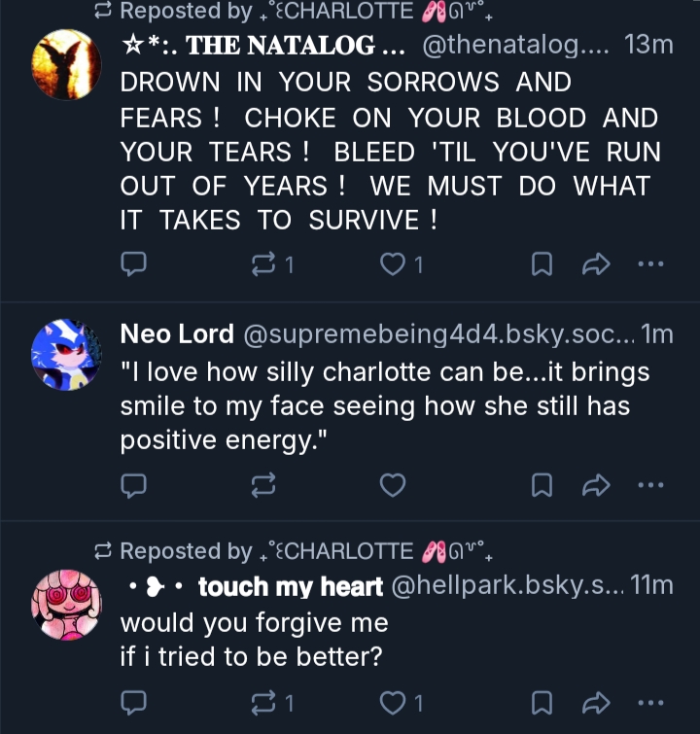The image size is (700, 734).
Task: Repost THE NATALOG post
Action: tap(264, 263)
